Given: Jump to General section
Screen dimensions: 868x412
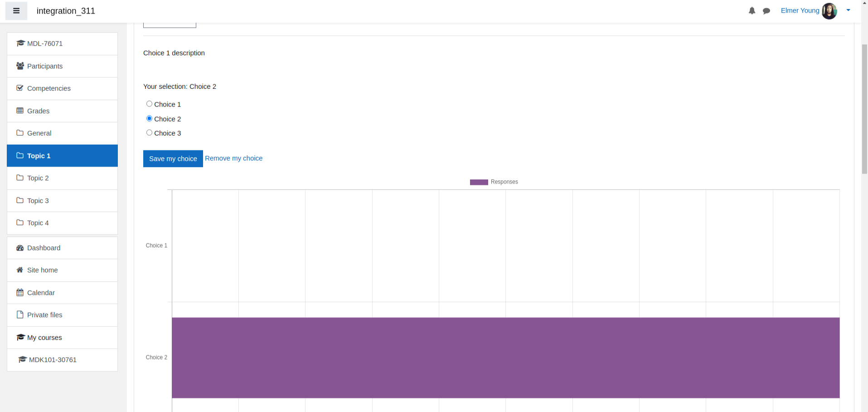Looking at the screenshot, I should pyautogui.click(x=62, y=133).
